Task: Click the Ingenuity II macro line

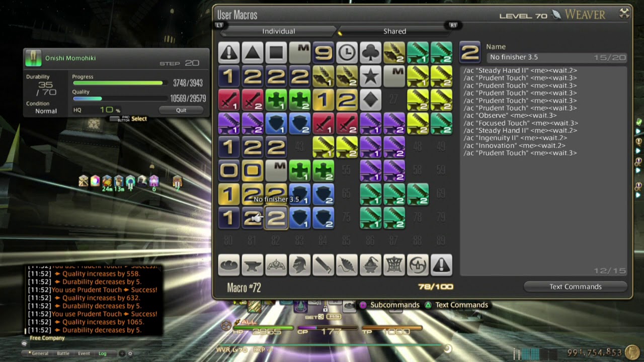Action: point(515,138)
